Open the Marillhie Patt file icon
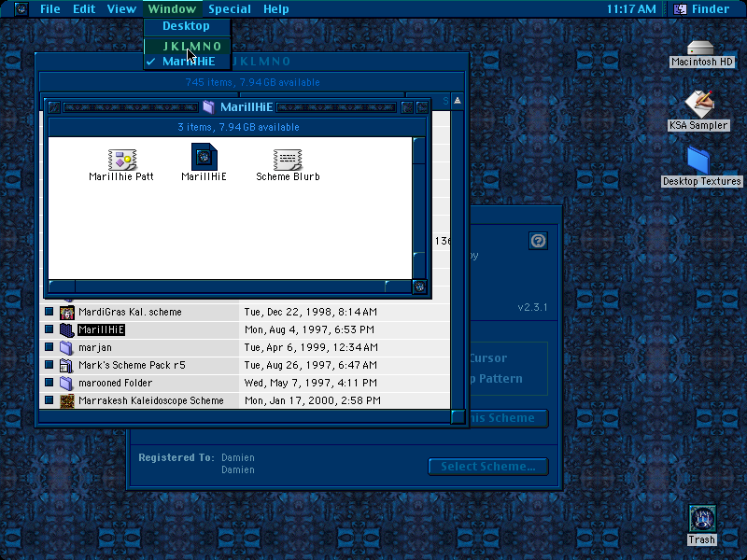 click(x=122, y=160)
